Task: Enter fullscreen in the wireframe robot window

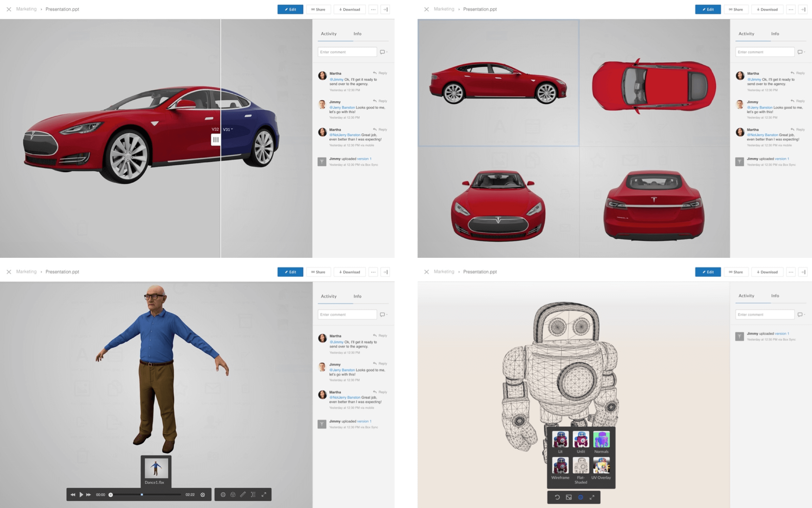Action: 592,497
